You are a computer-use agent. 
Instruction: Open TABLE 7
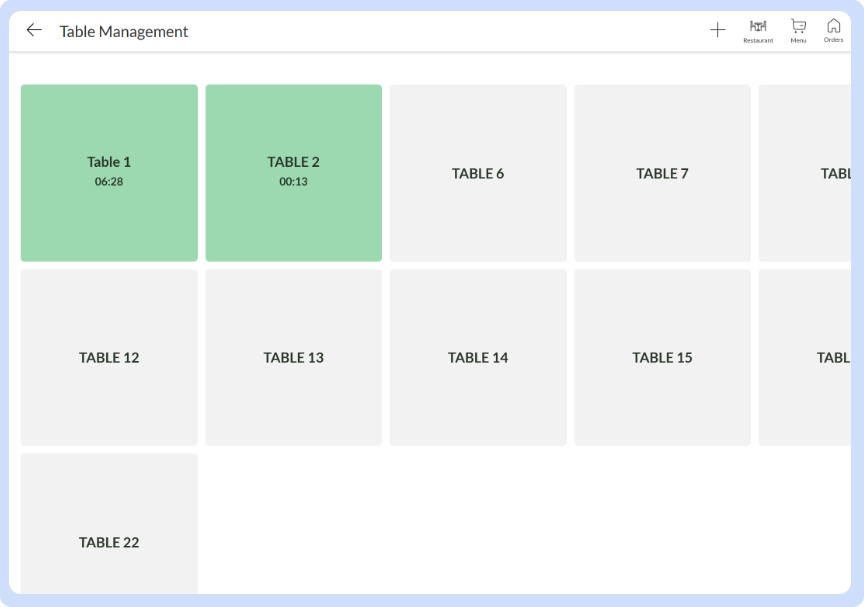point(661,172)
